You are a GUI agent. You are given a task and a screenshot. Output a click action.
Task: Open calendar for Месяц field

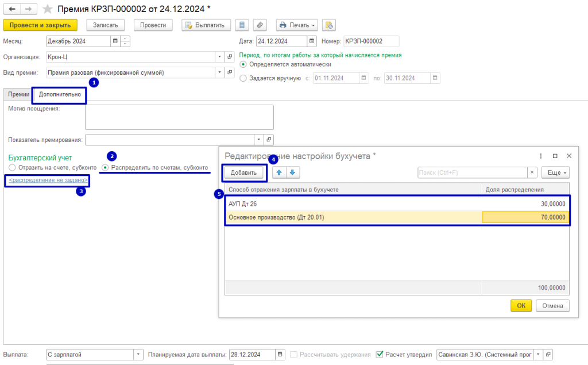pos(115,41)
